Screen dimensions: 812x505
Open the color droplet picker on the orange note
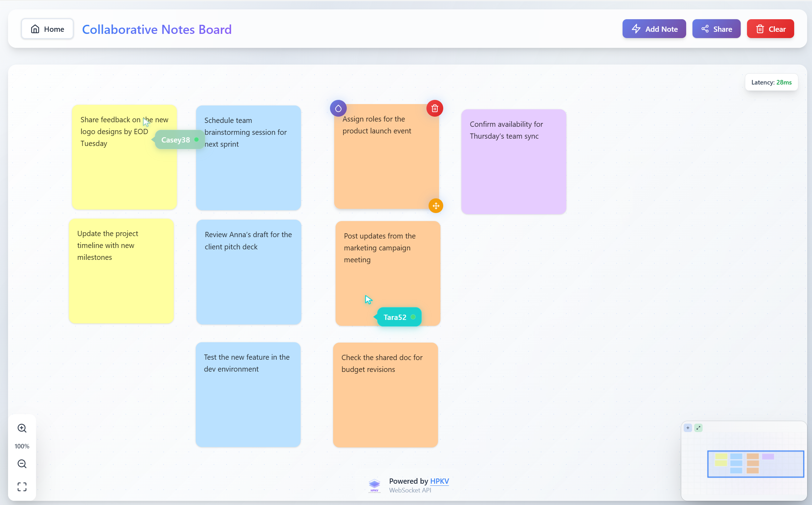pos(338,108)
